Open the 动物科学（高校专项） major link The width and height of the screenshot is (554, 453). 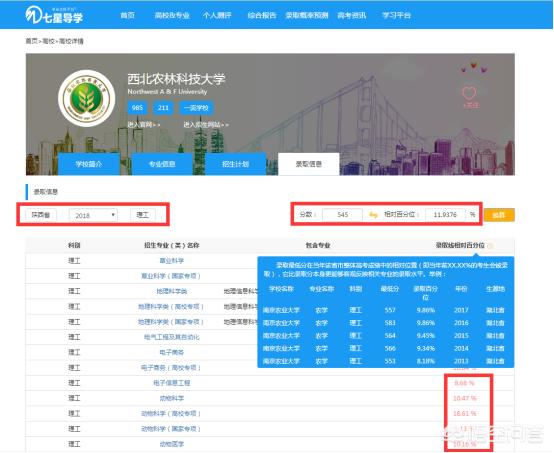171,413
